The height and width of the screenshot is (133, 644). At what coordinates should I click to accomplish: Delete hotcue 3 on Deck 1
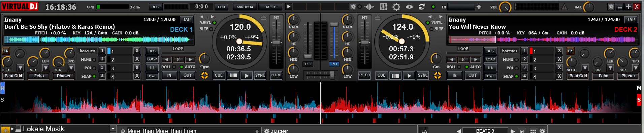pos(137,68)
